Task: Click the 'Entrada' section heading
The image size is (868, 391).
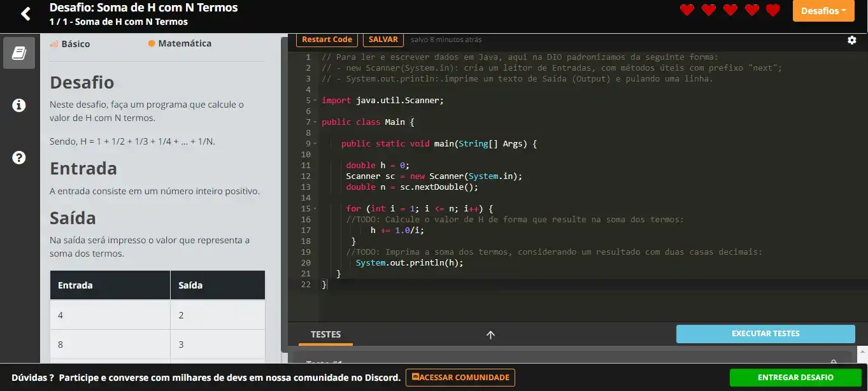Action: tap(83, 169)
